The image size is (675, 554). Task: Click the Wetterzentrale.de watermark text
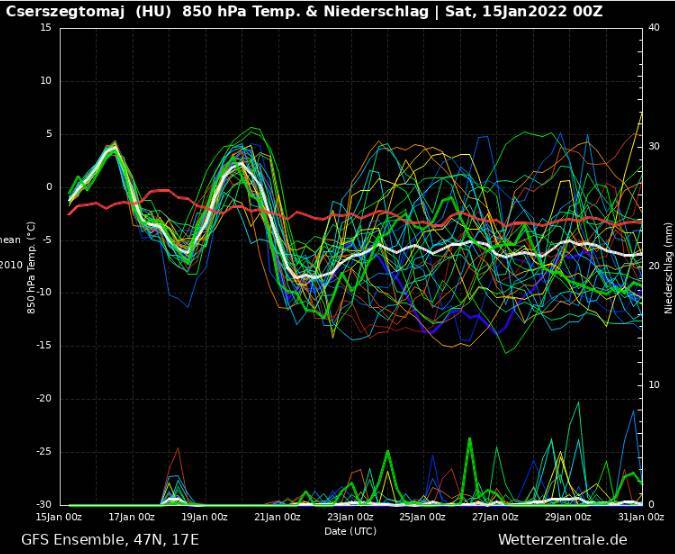tap(562, 540)
